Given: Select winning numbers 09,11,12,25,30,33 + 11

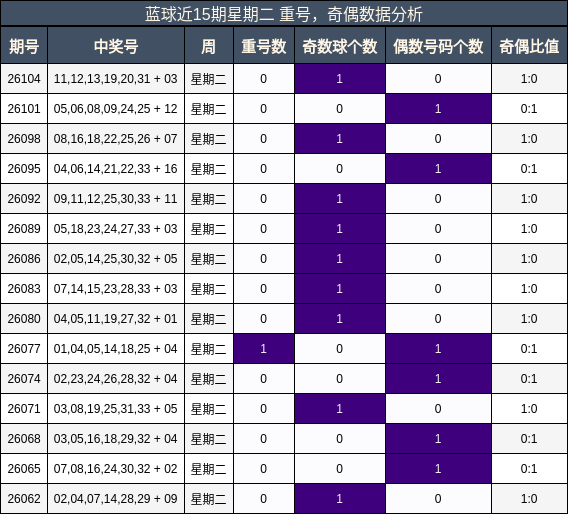Looking at the screenshot, I should 116,199.
